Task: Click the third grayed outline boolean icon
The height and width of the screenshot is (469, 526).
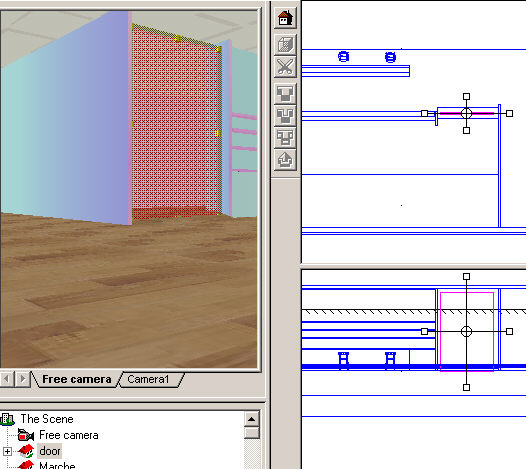Action: [x=285, y=138]
